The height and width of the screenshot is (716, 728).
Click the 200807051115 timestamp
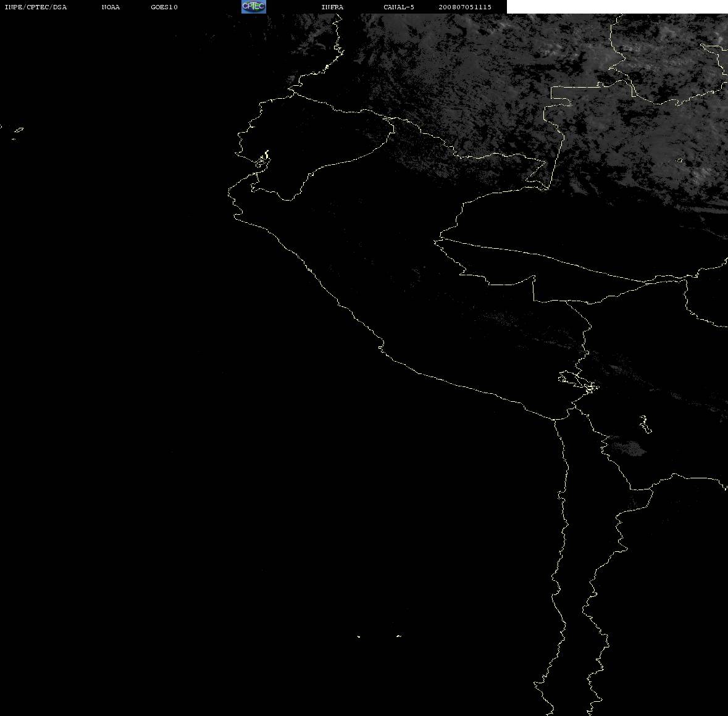465,7
